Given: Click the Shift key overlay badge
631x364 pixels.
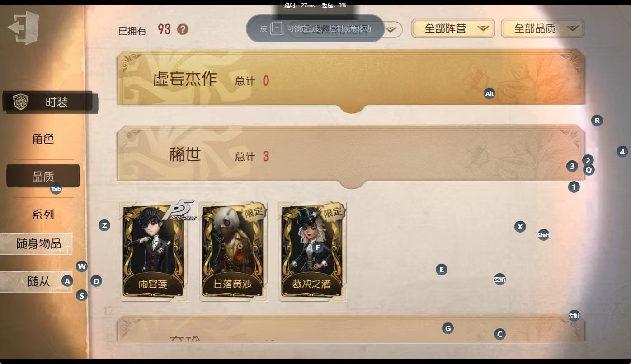Looking at the screenshot, I should [x=543, y=235].
